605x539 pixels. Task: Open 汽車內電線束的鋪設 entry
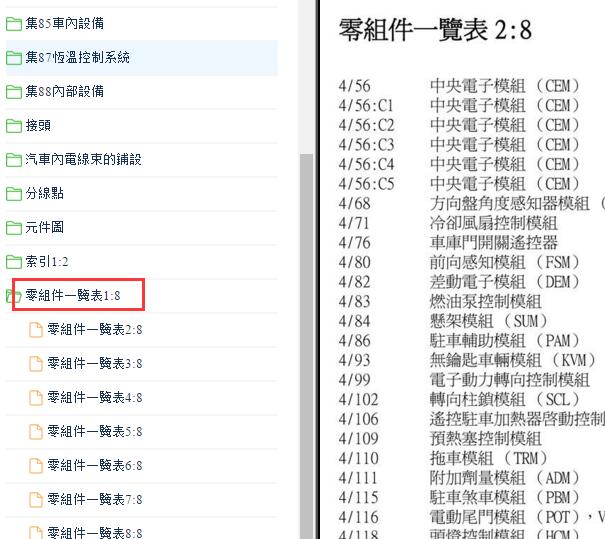coord(83,159)
